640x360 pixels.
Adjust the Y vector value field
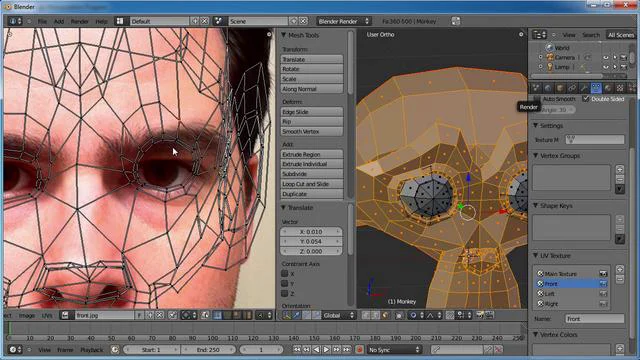pyautogui.click(x=311, y=242)
